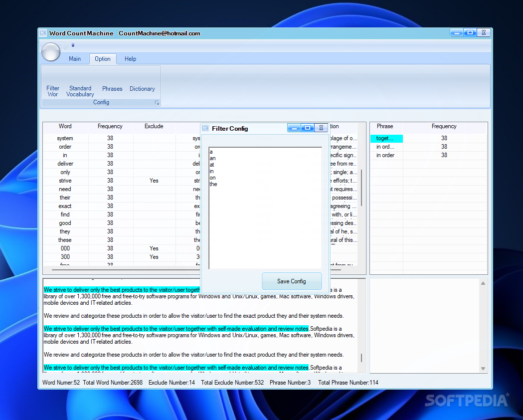Click the Phrase column header

click(385, 126)
